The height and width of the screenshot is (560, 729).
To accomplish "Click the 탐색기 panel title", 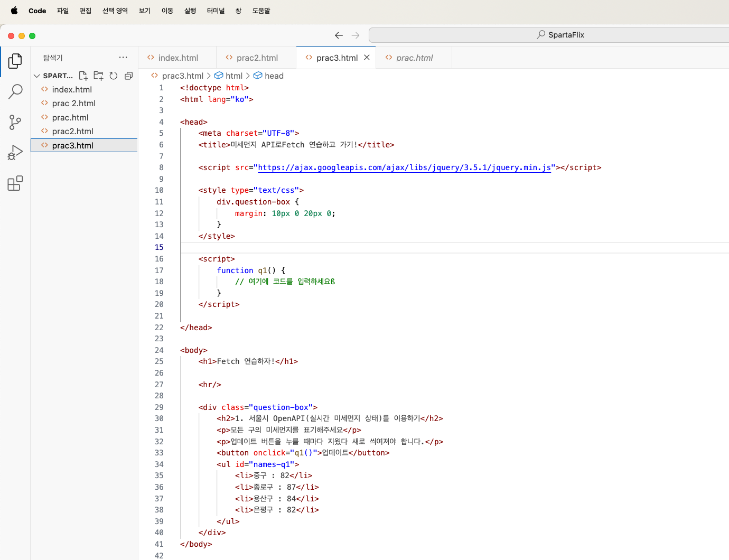I will click(x=53, y=58).
